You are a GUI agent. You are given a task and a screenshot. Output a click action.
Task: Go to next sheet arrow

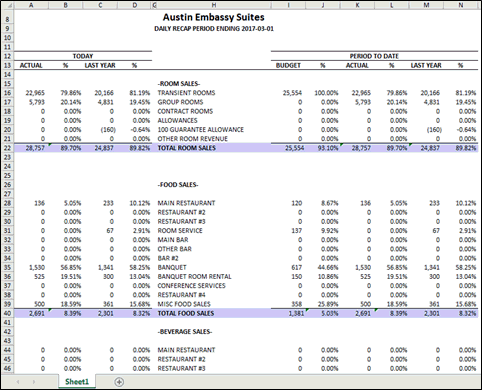34,382
